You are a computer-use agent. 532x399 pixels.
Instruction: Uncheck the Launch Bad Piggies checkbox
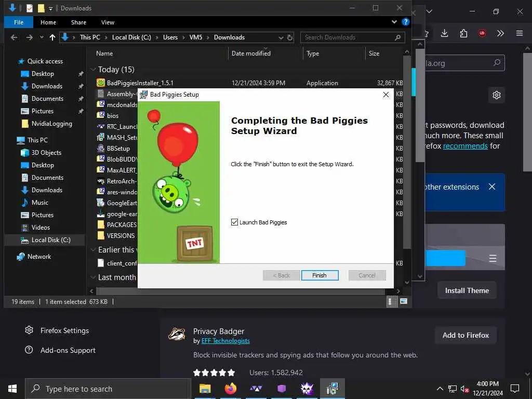click(x=234, y=222)
